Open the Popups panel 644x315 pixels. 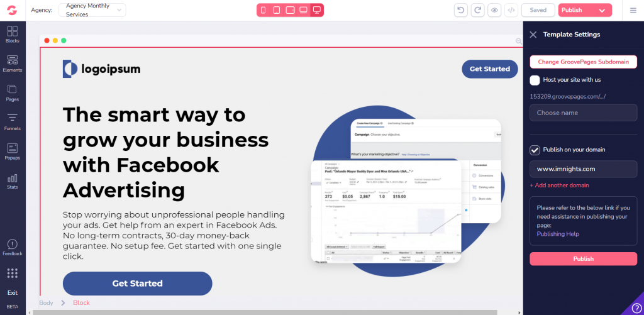point(13,151)
